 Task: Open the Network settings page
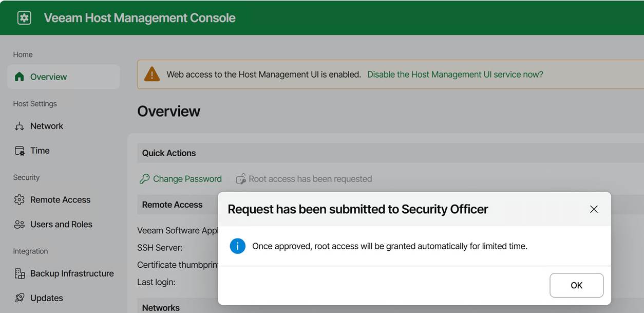(47, 126)
